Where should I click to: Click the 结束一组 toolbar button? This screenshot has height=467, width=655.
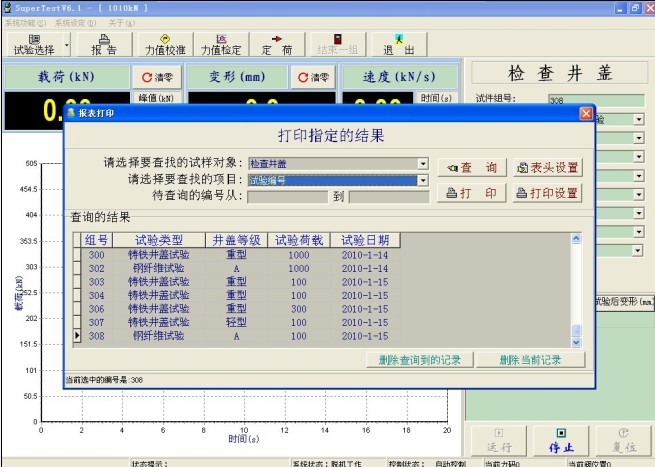pyautogui.click(x=338, y=45)
